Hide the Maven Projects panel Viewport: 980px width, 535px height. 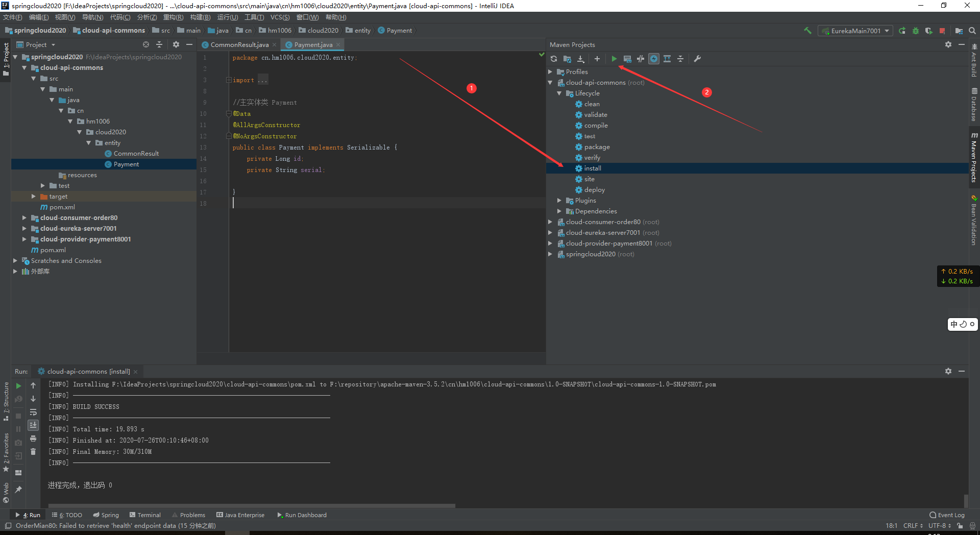point(962,44)
